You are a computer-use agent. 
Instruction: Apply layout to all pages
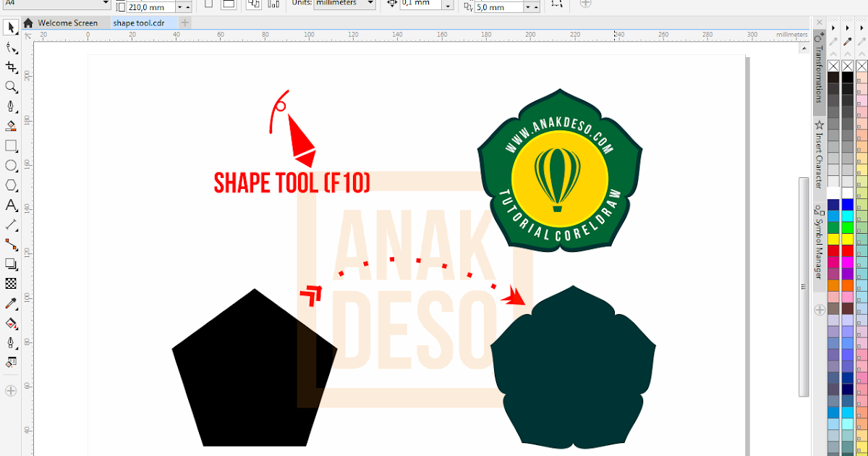coord(253,4)
